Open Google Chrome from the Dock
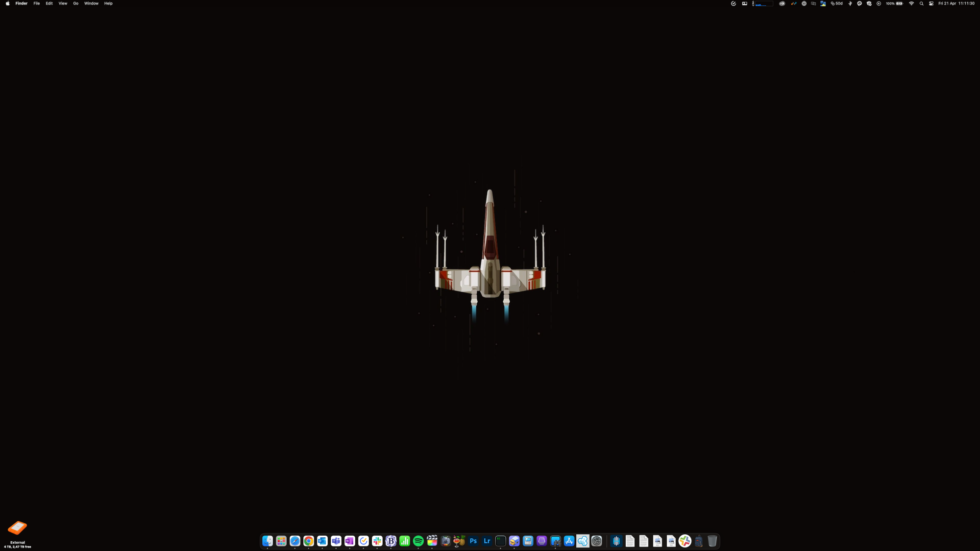Screen dimensions: 980x551 click(x=309, y=541)
